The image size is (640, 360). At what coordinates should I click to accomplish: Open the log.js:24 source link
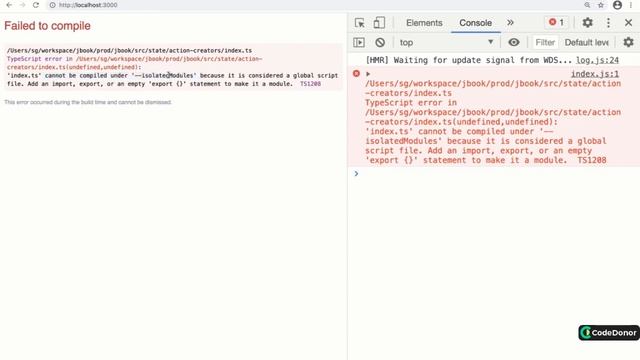coord(597,60)
